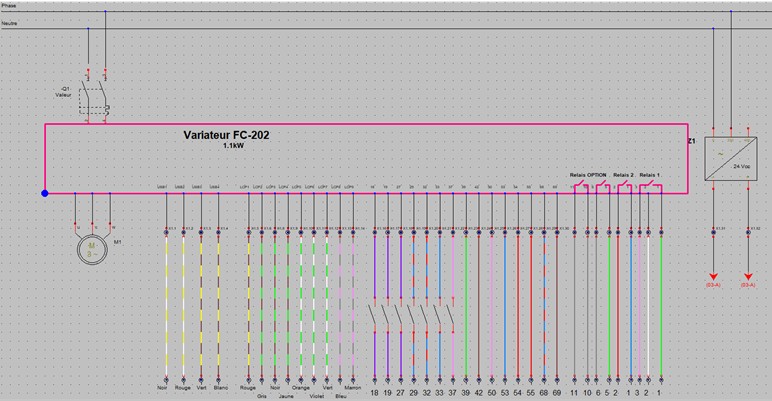Select the Neutre line label

tap(10, 23)
